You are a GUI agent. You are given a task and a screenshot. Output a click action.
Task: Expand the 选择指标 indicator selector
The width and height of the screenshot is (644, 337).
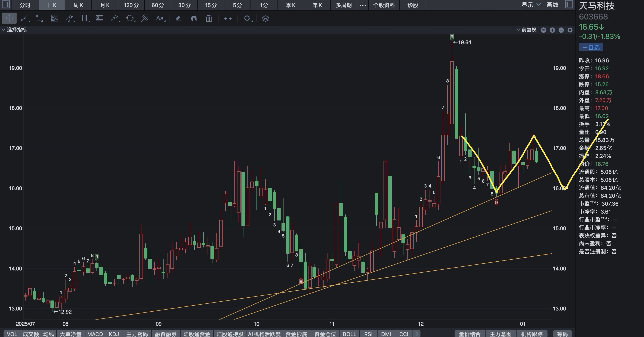coord(15,30)
